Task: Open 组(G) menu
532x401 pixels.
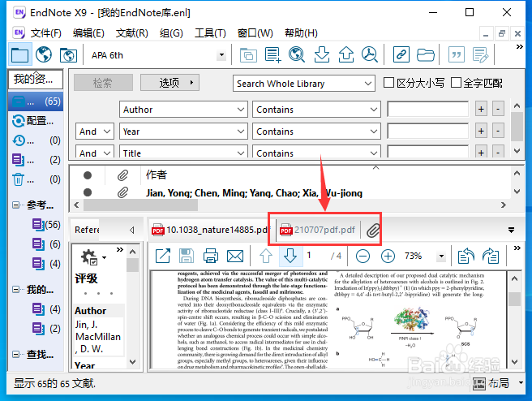Action: pyautogui.click(x=171, y=33)
